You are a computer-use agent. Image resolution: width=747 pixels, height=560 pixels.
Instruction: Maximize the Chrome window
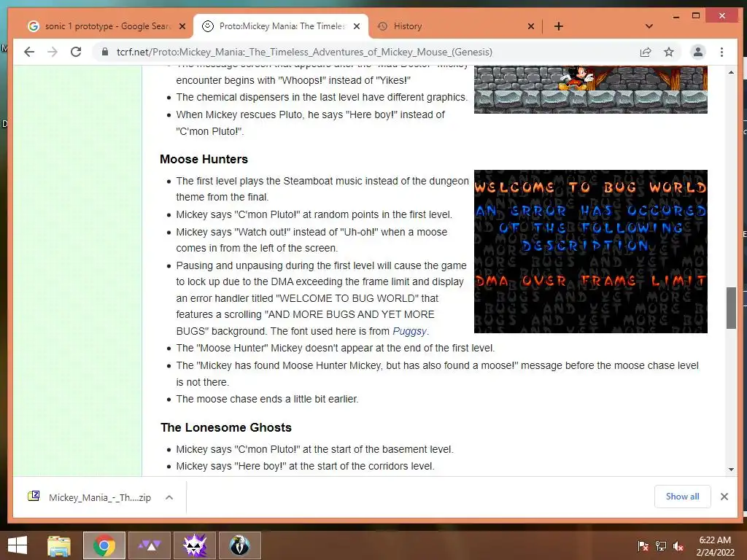(x=696, y=16)
